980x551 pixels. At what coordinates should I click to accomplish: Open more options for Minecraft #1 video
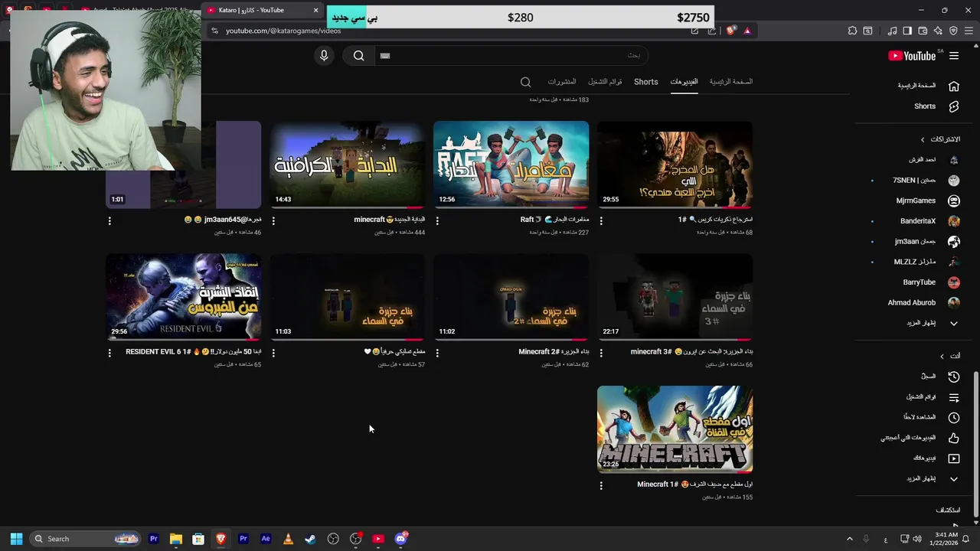click(x=601, y=485)
